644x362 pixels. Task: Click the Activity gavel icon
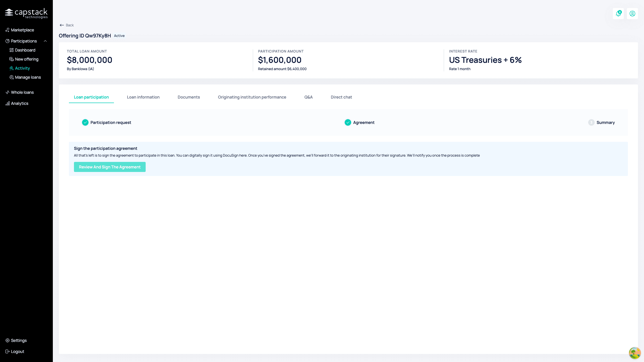point(12,68)
